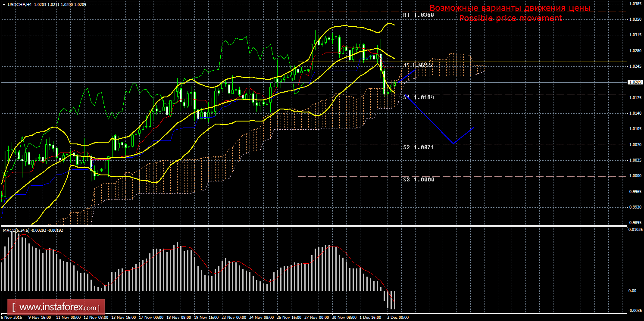
Task: Open the chart menu triangle beside USDCHF,H4
Action: point(4,4)
